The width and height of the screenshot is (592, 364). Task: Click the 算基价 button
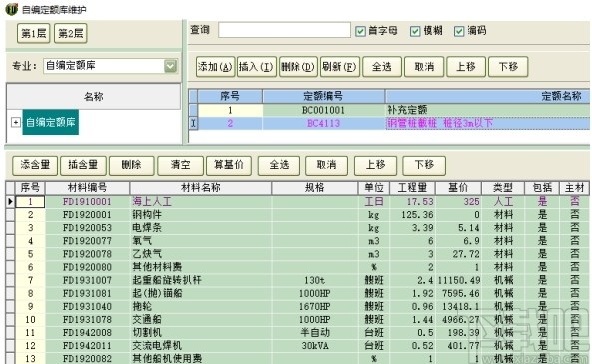point(229,166)
